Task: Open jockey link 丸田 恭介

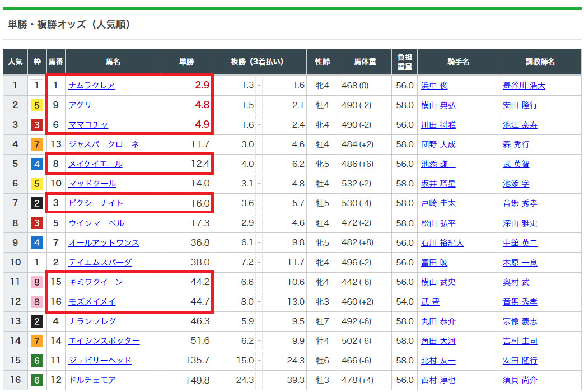Action: (x=438, y=321)
